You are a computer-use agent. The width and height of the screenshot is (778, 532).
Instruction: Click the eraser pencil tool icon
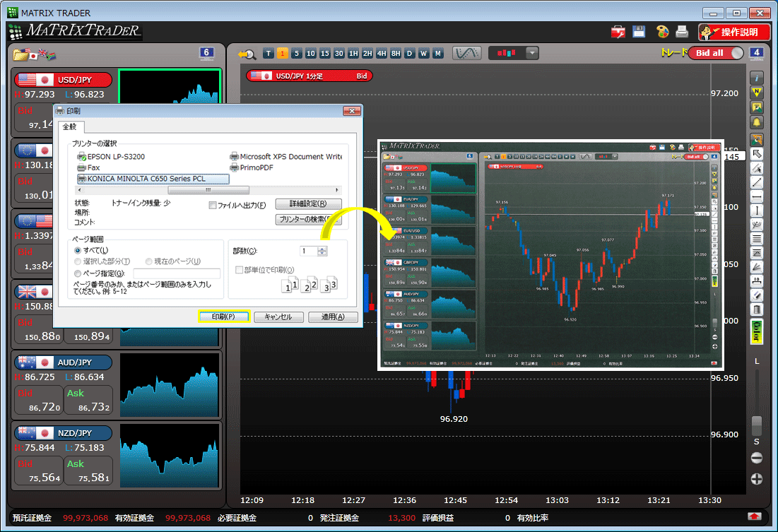tap(756, 296)
